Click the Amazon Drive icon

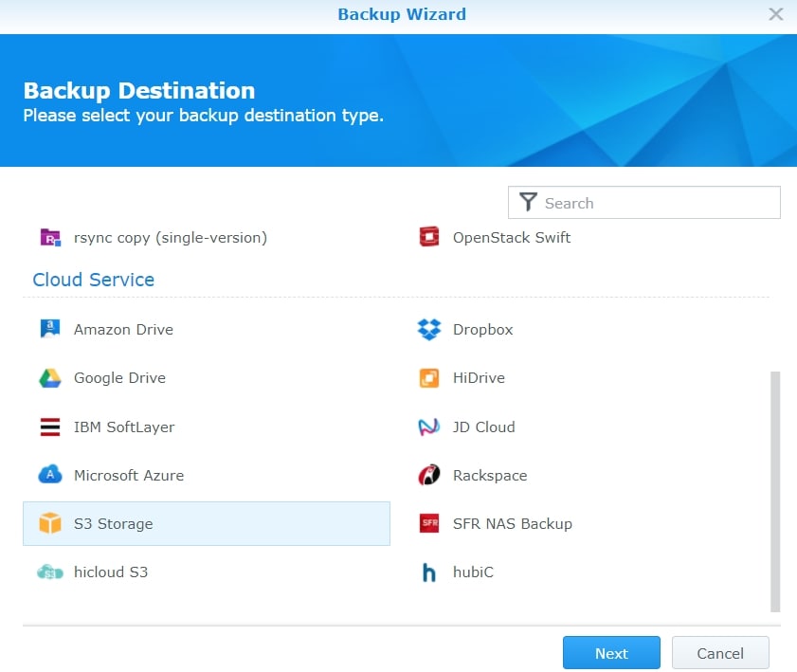50,330
